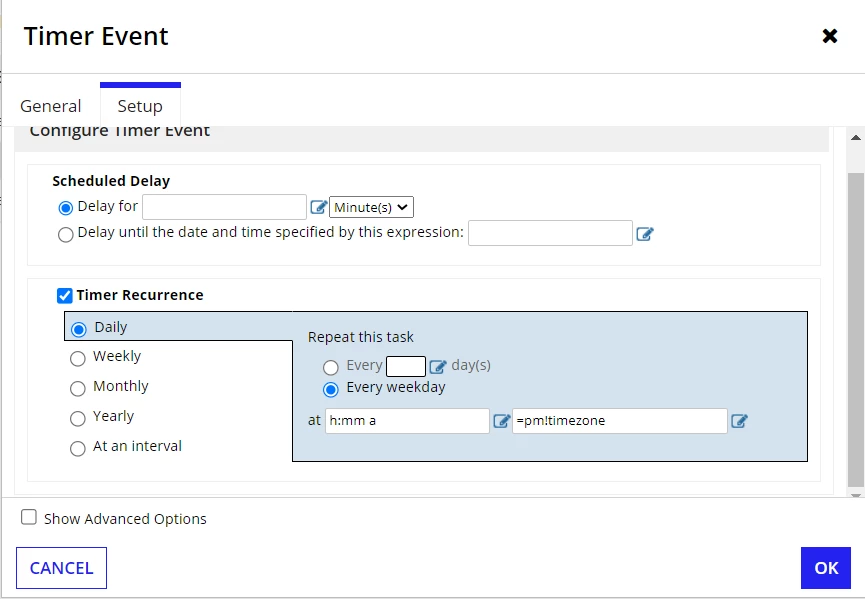Select Yearly recurrence

tap(78, 418)
